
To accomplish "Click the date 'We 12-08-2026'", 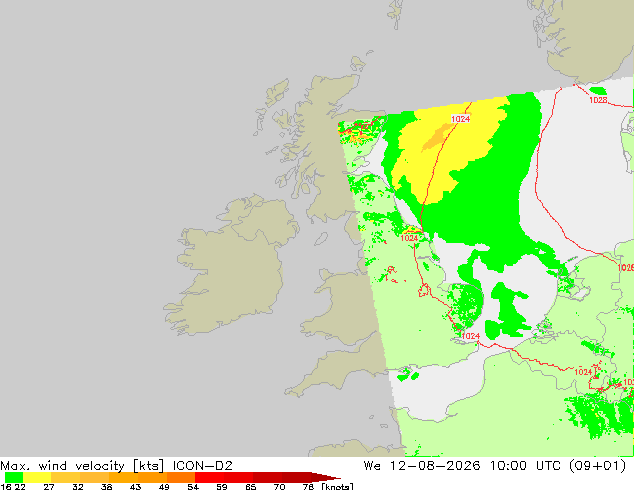I will click(x=422, y=466).
